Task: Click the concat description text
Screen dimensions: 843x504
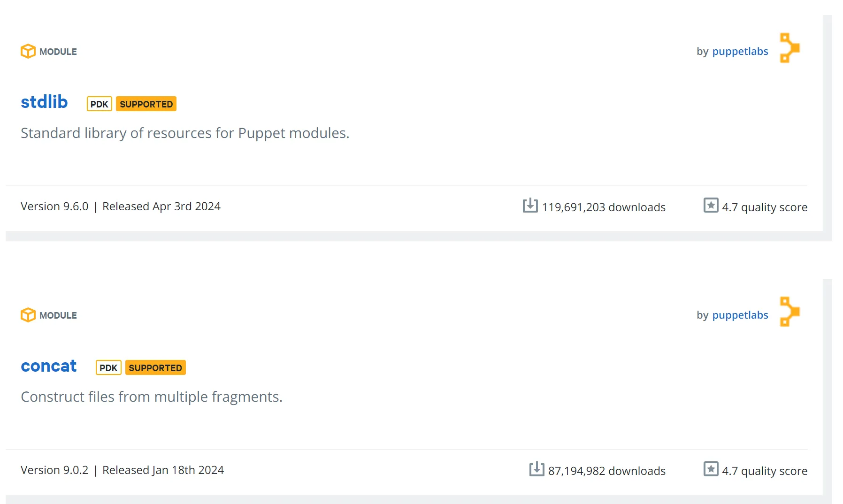Action: click(152, 397)
